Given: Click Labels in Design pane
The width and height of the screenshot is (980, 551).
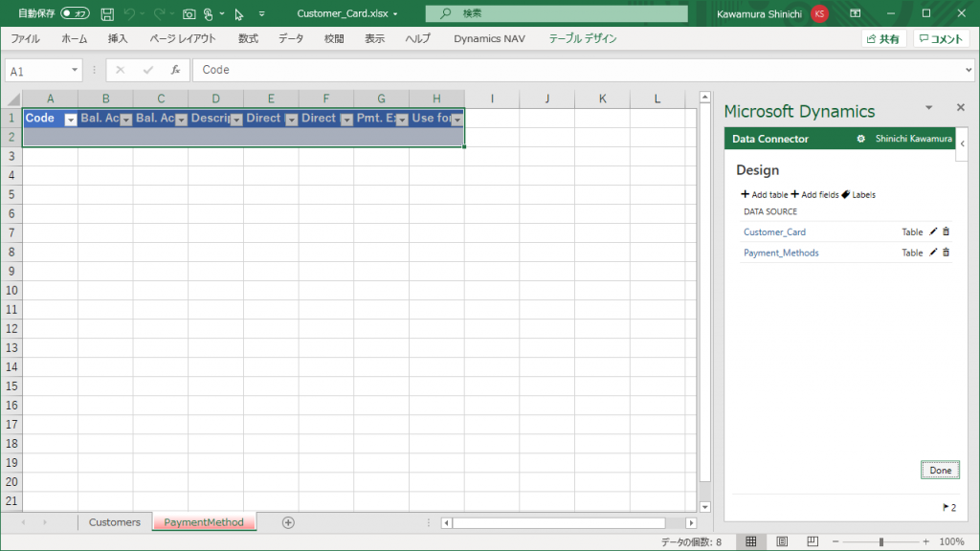Looking at the screenshot, I should pyautogui.click(x=858, y=195).
